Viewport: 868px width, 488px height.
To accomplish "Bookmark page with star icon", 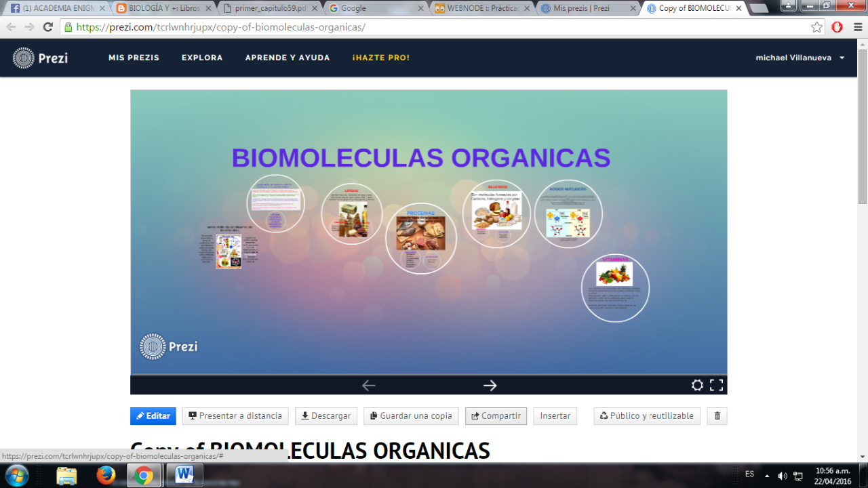I will click(816, 27).
